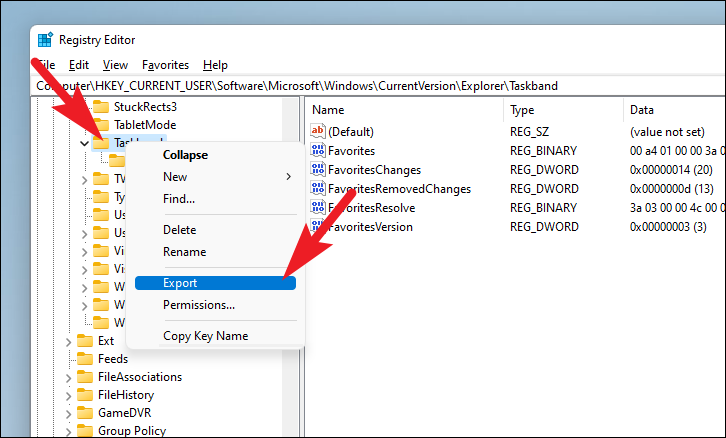This screenshot has width=726, height=438.
Task: Choose Rename from the context menu
Action: (215, 252)
